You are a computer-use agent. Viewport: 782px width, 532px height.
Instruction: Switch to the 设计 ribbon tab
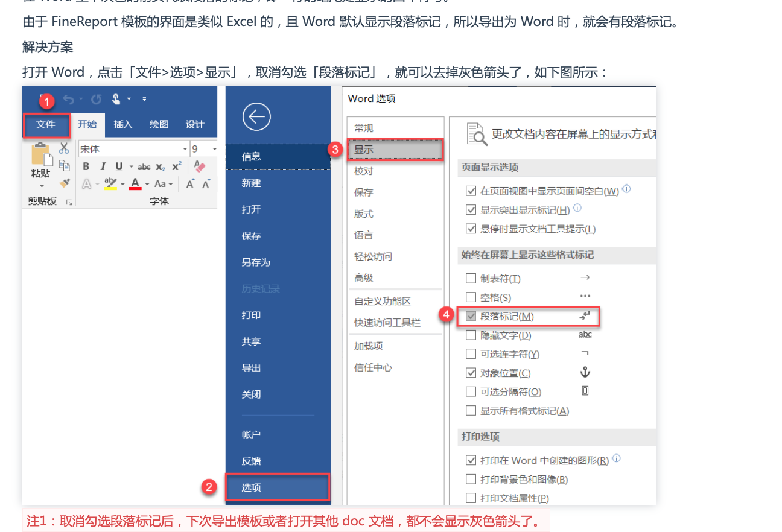pyautogui.click(x=195, y=125)
